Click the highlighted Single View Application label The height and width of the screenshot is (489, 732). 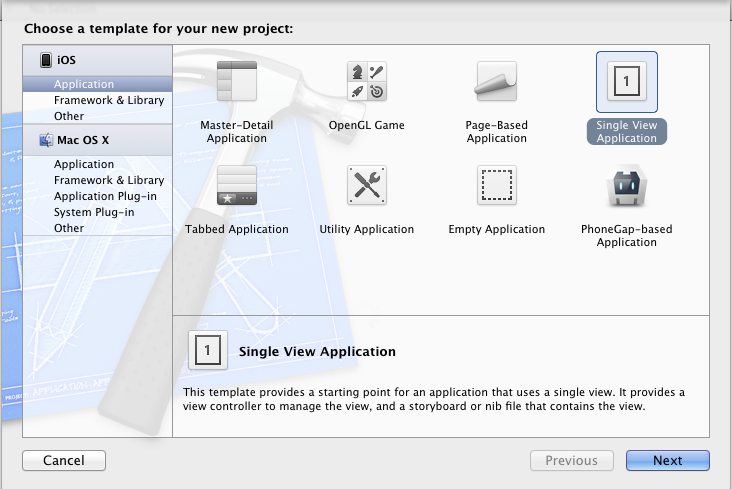[x=626, y=132]
